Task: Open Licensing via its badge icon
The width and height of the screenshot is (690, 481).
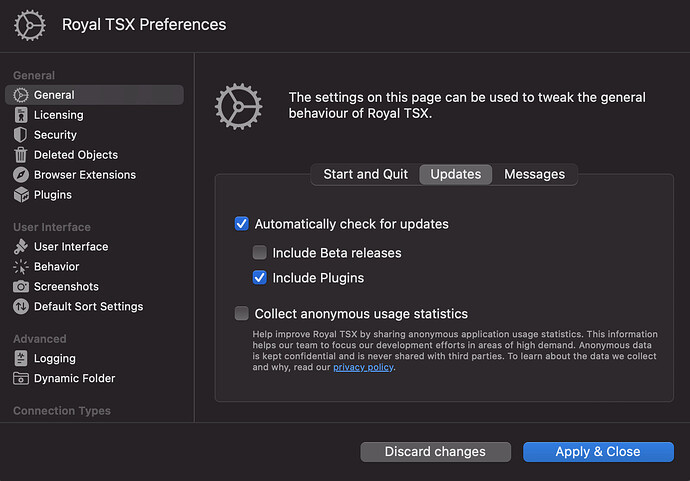Action: pos(21,115)
